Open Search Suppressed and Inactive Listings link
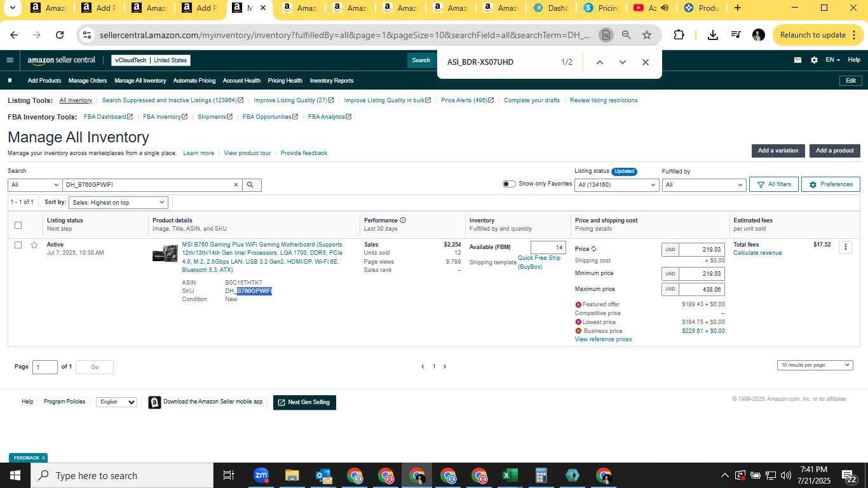This screenshot has height=488, width=868. click(173, 100)
